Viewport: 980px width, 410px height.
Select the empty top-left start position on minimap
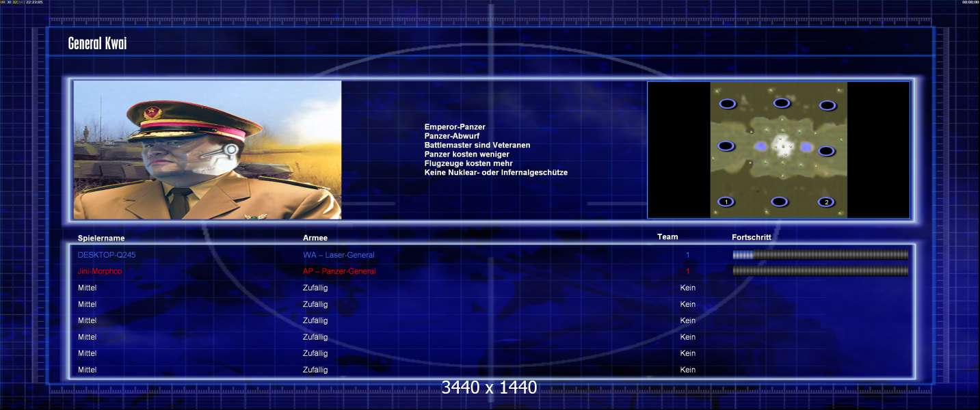728,104
